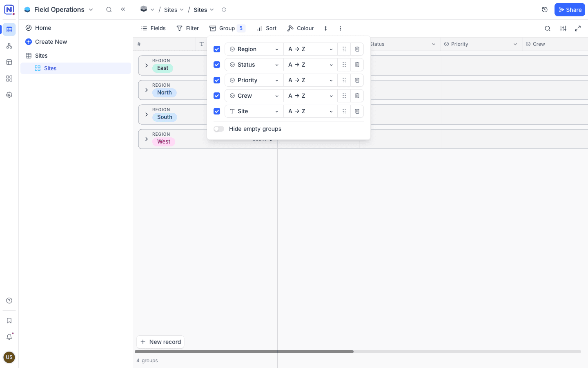Open row height options
Viewport: 588px width, 368px height.
click(x=325, y=28)
